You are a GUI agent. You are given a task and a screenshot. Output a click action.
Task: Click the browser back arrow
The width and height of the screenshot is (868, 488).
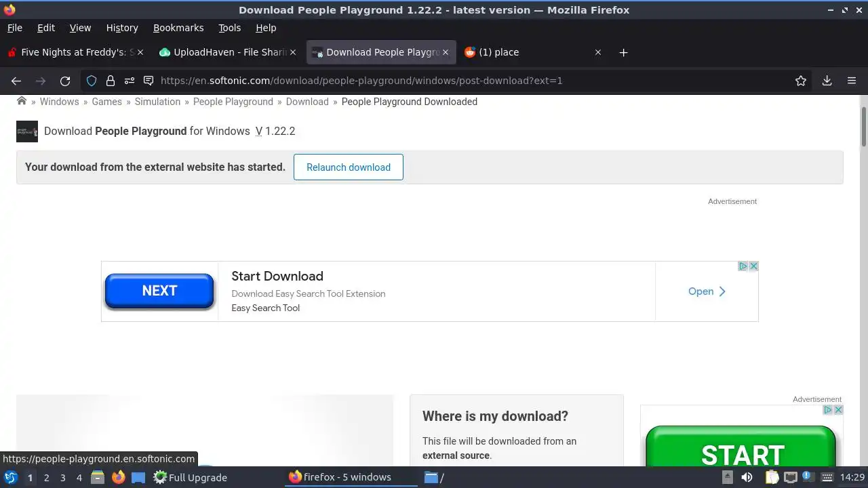(x=16, y=81)
